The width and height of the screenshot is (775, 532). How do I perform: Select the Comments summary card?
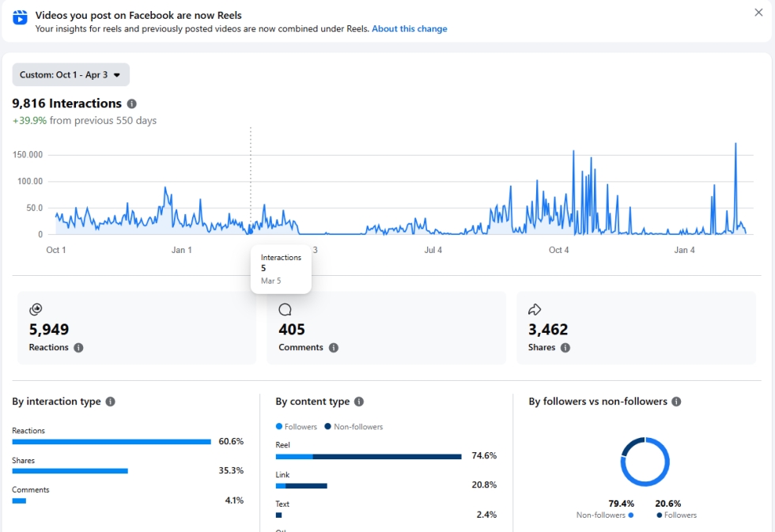[386, 328]
